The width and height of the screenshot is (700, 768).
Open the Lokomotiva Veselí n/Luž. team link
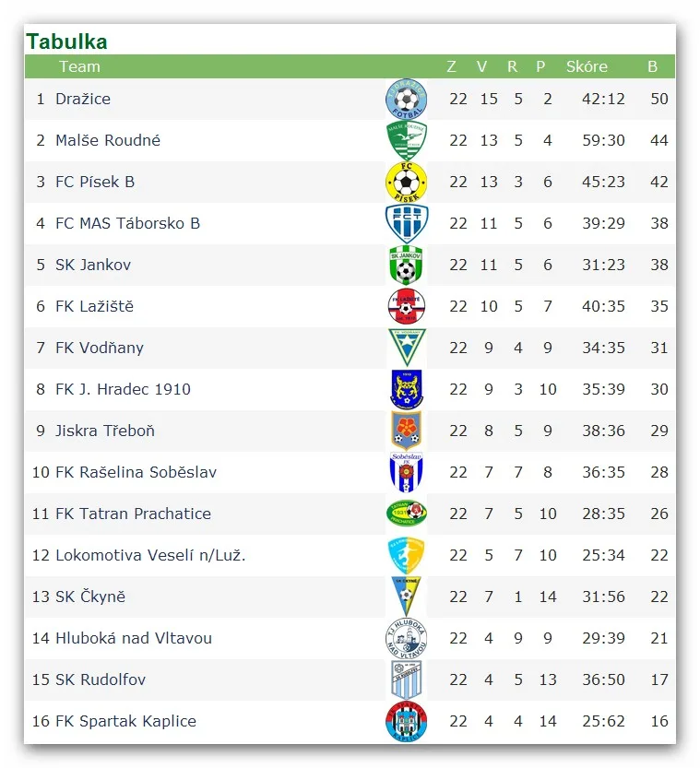click(x=150, y=555)
